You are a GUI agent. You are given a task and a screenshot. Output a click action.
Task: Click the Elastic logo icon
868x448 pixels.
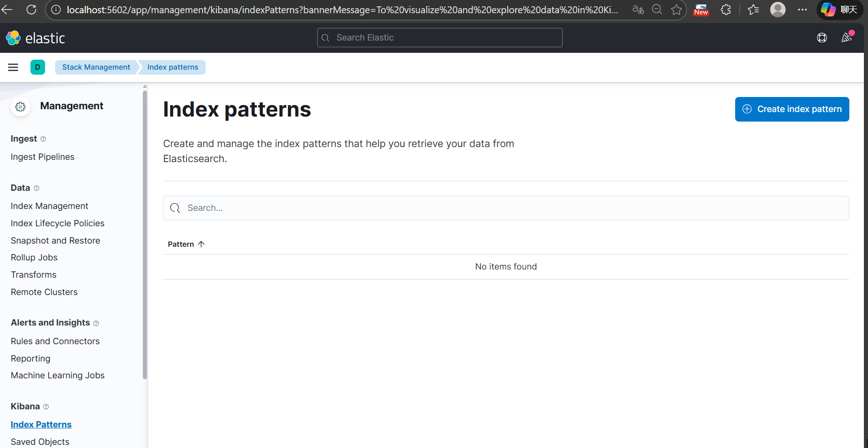click(x=13, y=38)
